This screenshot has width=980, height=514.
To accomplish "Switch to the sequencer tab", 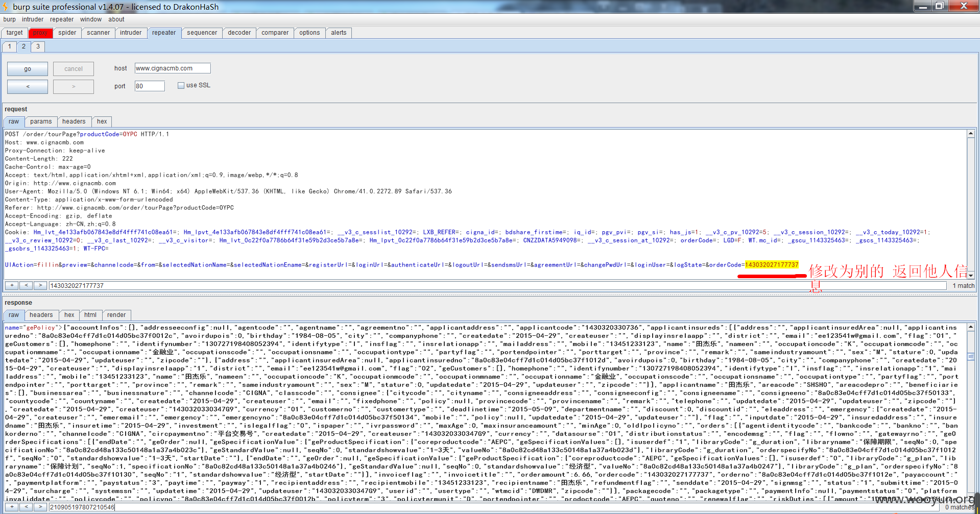I will (x=202, y=33).
